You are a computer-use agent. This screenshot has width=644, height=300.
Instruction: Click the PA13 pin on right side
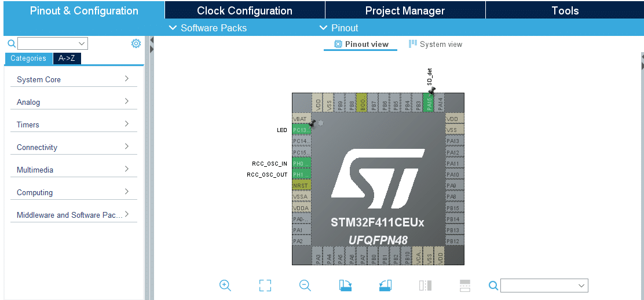click(455, 141)
